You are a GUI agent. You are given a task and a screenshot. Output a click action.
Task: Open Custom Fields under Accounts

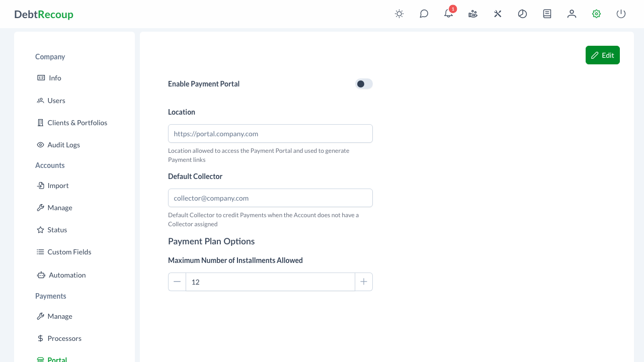tap(69, 252)
